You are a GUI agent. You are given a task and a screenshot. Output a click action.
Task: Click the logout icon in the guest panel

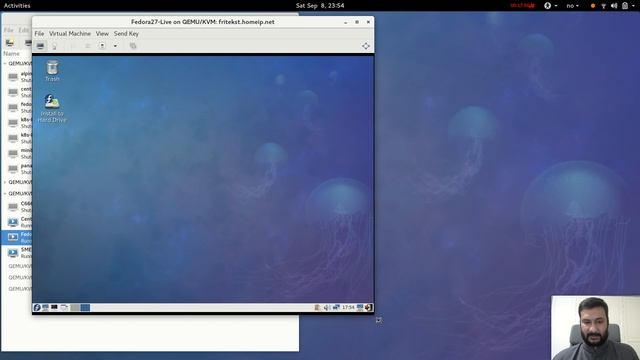pyautogui.click(x=369, y=307)
